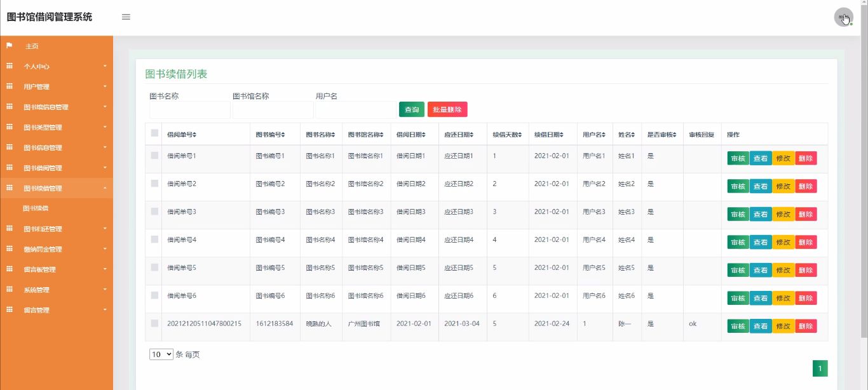The width and height of the screenshot is (868, 390).
Task: Expand the 留言板管理 sidebar menu
Action: point(57,269)
